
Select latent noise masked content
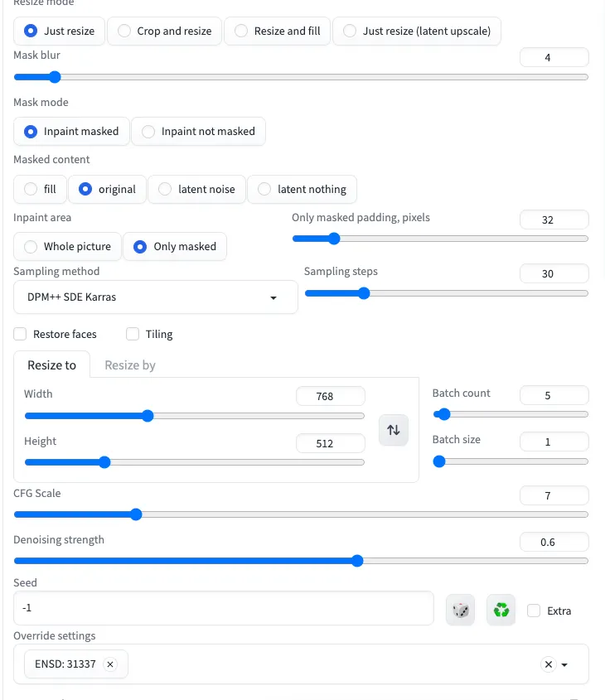tap(196, 189)
